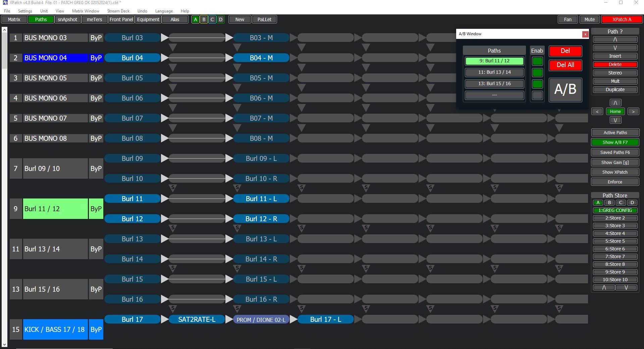The height and width of the screenshot is (349, 644).
Task: Move path down with Path ? down arrow
Action: click(x=615, y=48)
